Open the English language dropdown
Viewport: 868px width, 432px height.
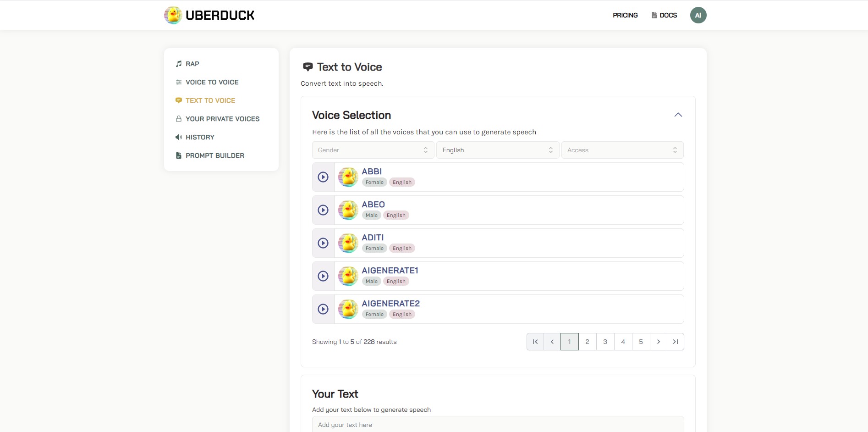pyautogui.click(x=498, y=150)
